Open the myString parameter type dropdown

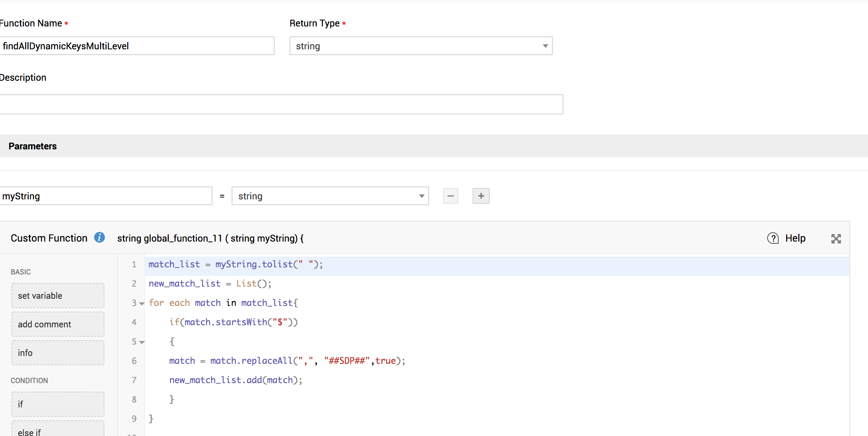tap(330, 196)
